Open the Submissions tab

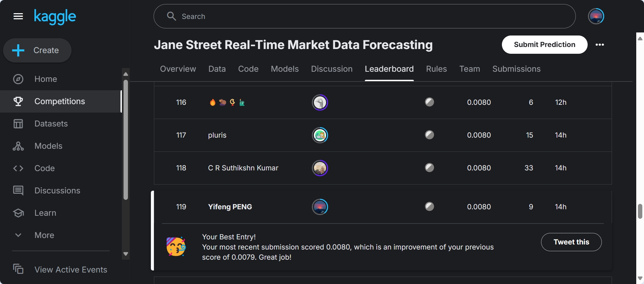516,69
